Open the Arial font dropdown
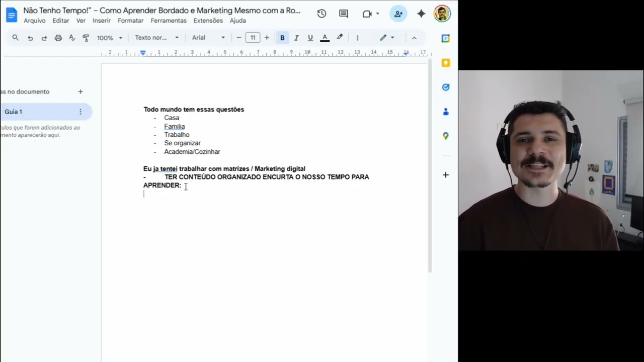The width and height of the screenshot is (644, 362). (x=208, y=38)
